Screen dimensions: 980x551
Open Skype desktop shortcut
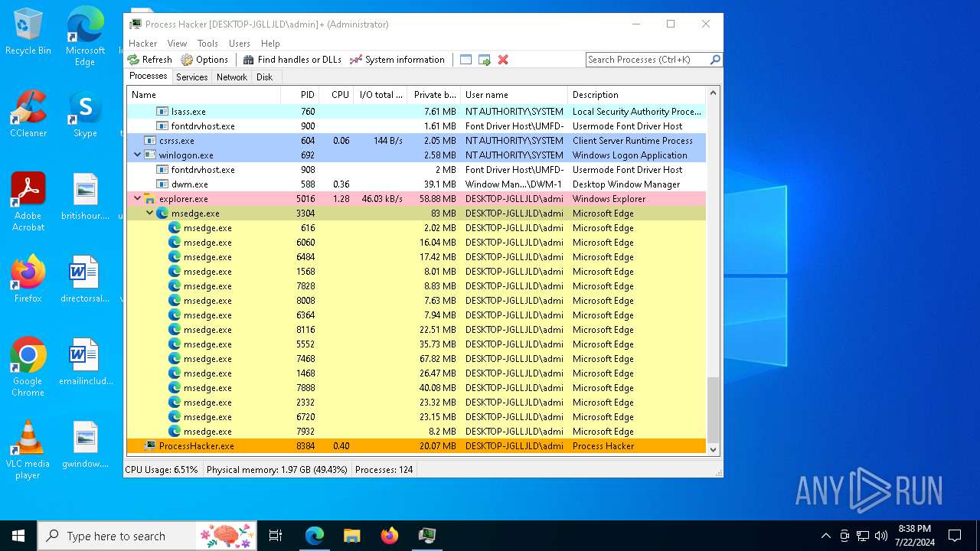pos(85,114)
